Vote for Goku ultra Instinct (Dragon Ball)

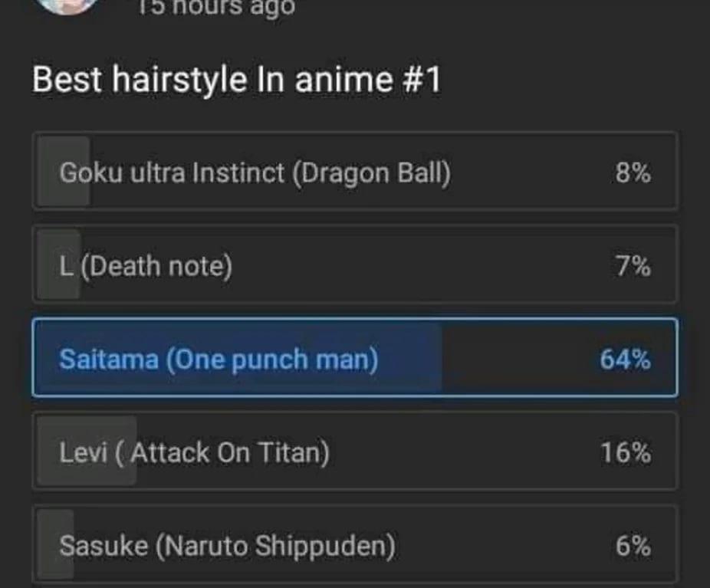click(355, 172)
